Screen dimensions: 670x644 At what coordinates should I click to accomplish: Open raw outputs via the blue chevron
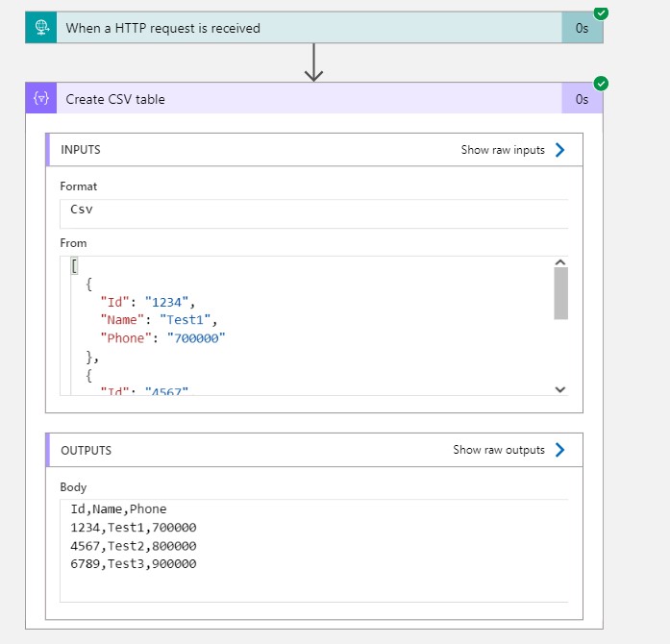(x=559, y=450)
